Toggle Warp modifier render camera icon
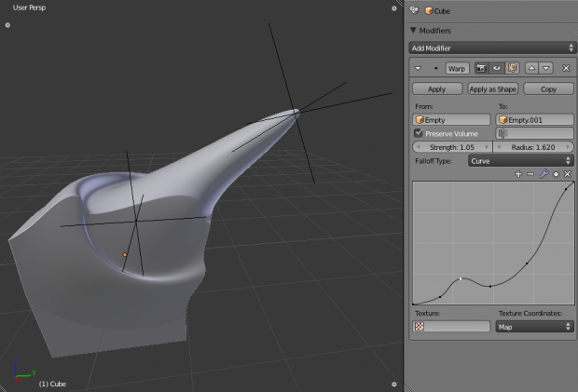Viewport: 578px width, 392px height. coord(481,69)
